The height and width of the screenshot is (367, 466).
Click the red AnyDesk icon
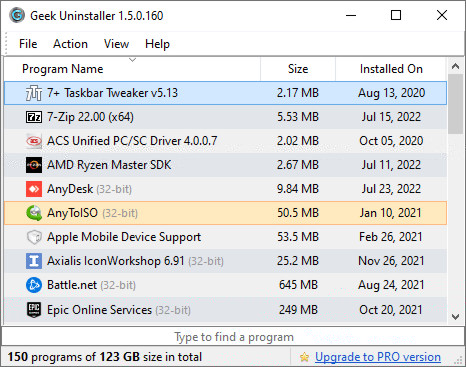34,189
